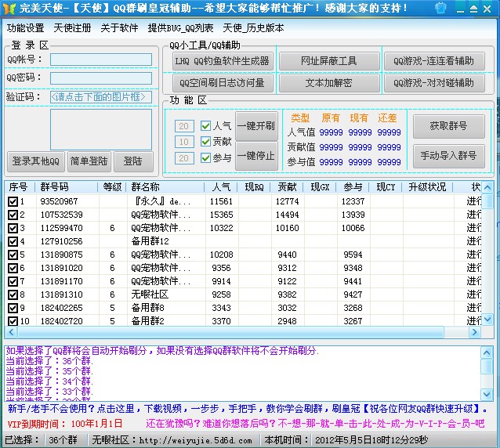This screenshot has width=500, height=448.
Task: Uncheck row 7 group 131891170
Action: pos(13,281)
